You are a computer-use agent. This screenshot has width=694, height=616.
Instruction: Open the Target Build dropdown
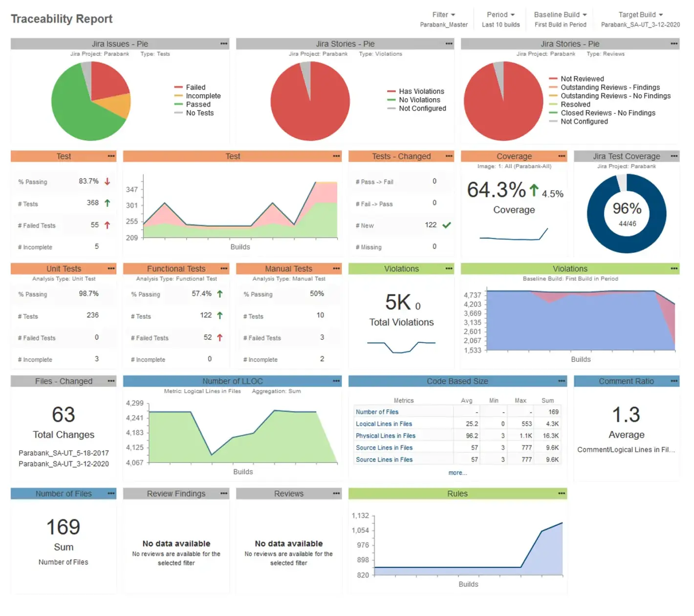(640, 15)
